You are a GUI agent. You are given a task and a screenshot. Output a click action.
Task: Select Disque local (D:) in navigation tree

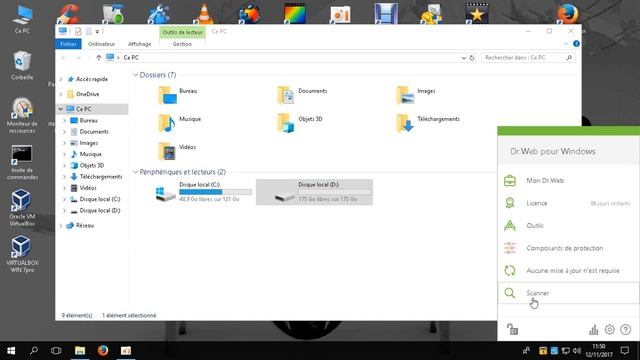[100, 211]
